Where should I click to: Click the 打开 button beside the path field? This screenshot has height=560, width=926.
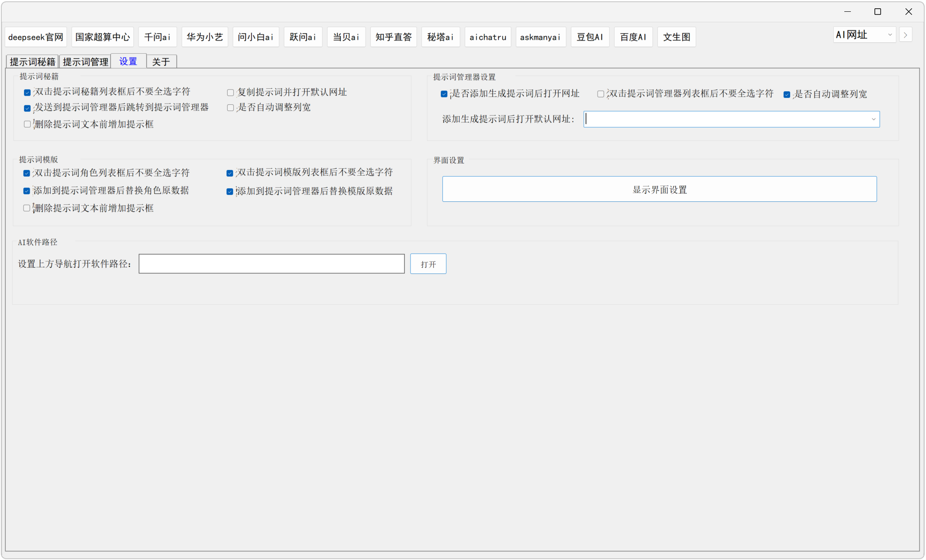428,264
